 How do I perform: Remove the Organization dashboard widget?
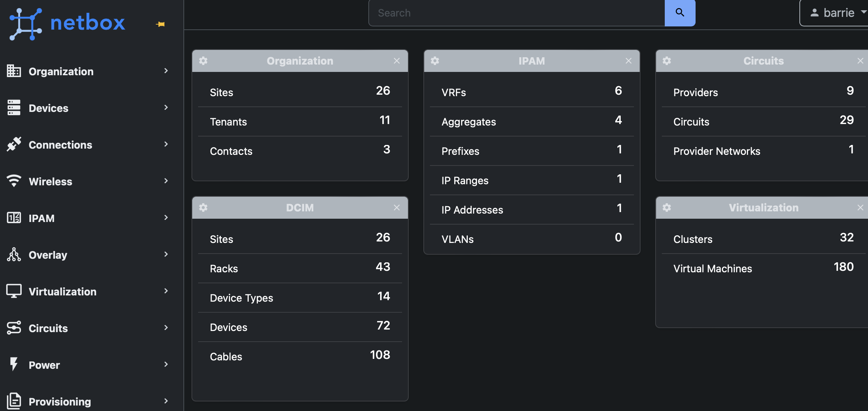point(397,61)
